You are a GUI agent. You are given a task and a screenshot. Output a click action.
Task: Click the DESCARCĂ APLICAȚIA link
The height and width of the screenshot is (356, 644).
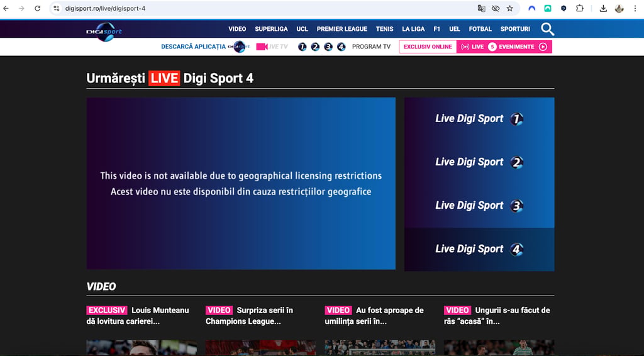click(x=194, y=47)
